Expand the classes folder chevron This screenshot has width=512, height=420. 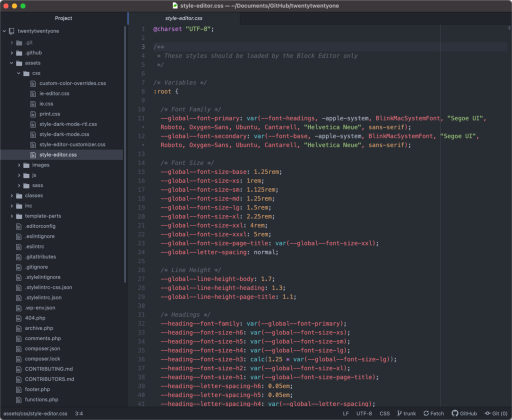click(12, 195)
